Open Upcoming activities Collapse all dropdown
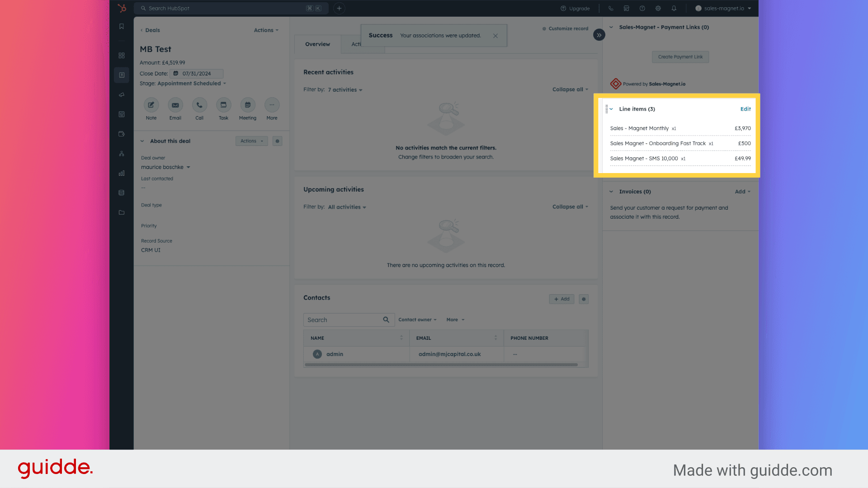868x488 pixels. [571, 206]
